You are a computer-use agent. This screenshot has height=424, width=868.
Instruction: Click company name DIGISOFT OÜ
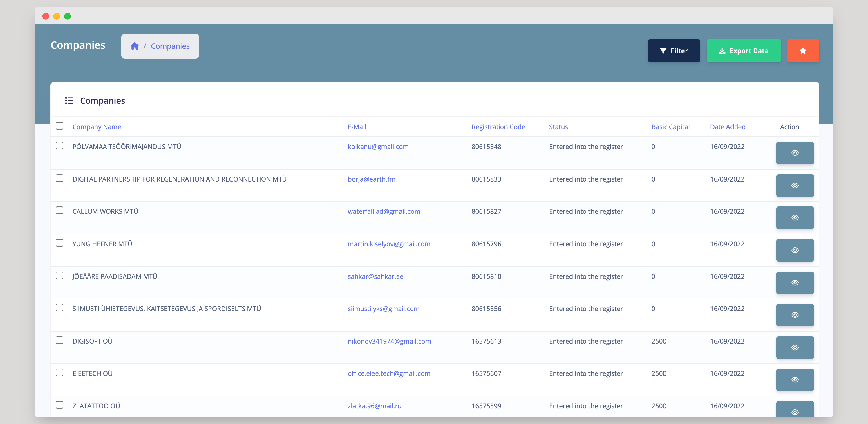click(x=92, y=341)
